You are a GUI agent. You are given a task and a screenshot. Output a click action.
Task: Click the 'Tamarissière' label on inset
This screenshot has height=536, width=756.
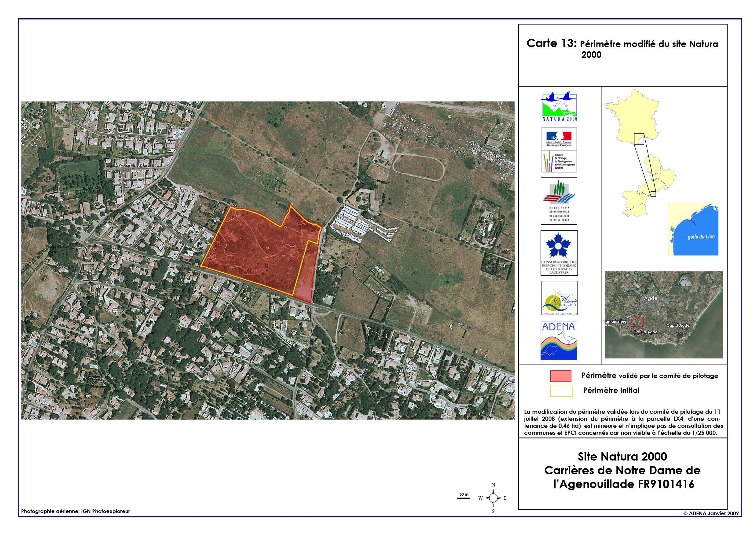pos(615,321)
